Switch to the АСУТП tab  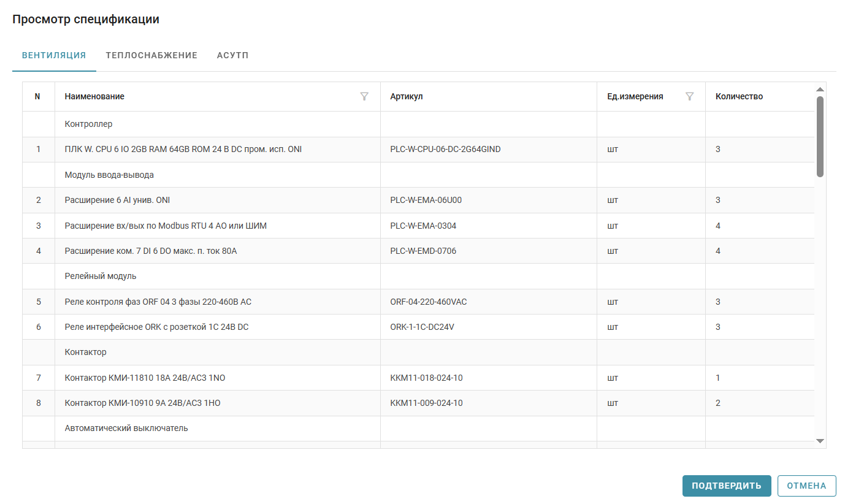point(232,55)
